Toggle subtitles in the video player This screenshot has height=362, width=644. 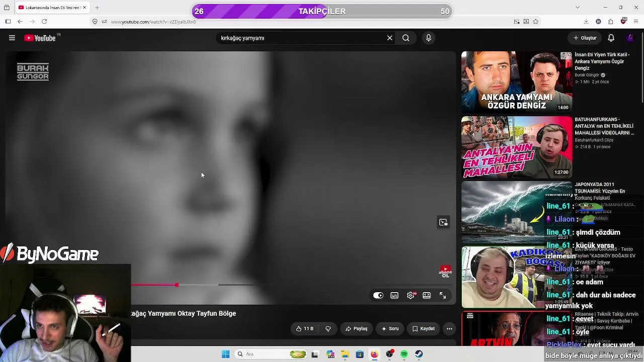pyautogui.click(x=394, y=296)
